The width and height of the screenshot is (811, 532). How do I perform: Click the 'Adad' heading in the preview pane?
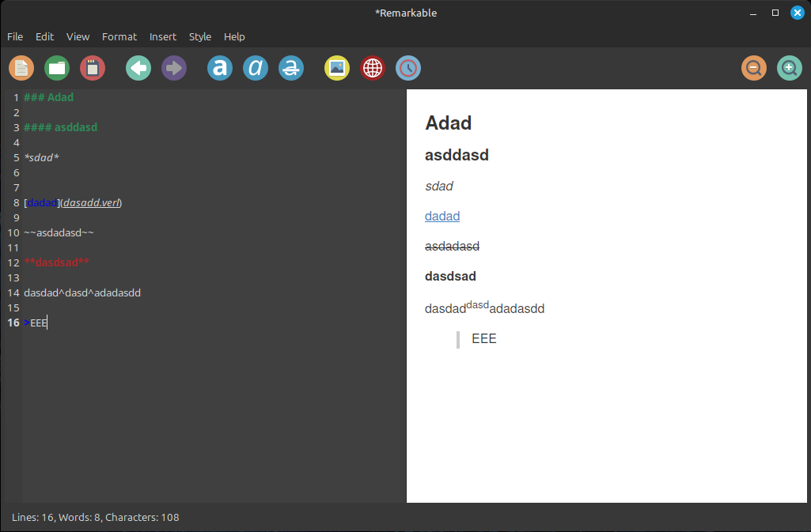click(449, 123)
